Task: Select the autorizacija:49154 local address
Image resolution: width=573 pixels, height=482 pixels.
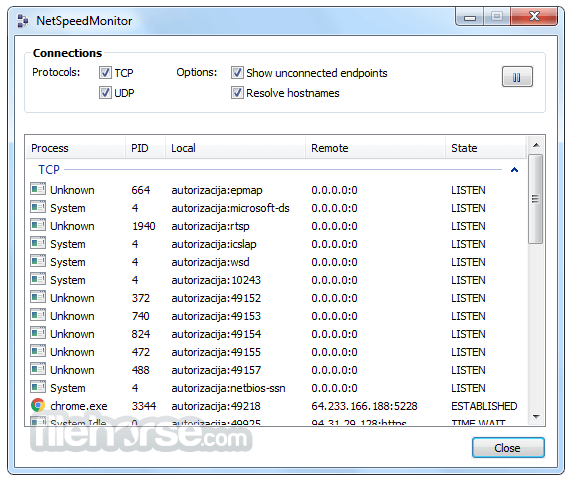Action: click(x=216, y=334)
